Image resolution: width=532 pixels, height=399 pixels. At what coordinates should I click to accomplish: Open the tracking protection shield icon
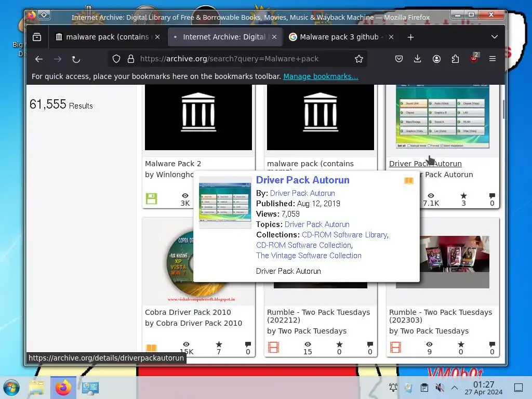116,59
